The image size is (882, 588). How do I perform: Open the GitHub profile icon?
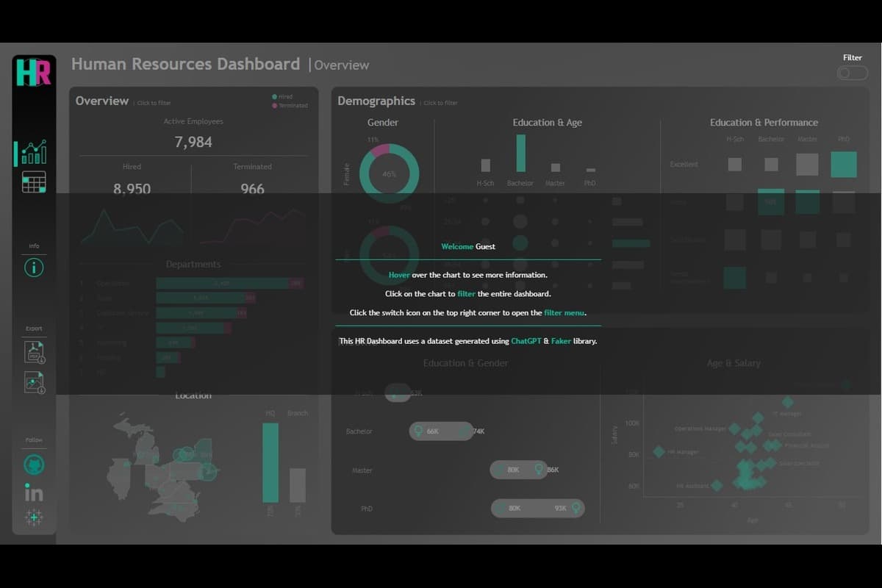pyautogui.click(x=33, y=464)
